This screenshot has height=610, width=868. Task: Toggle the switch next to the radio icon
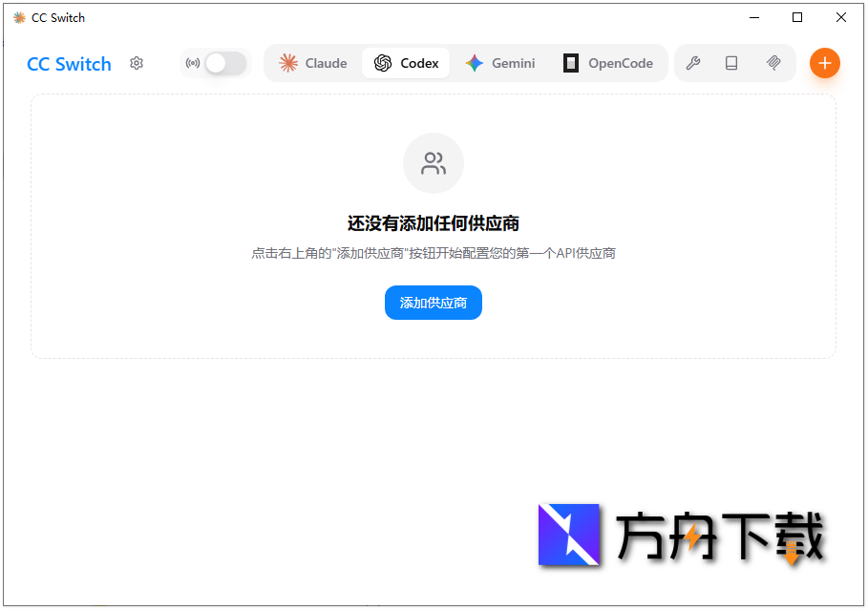coord(225,63)
